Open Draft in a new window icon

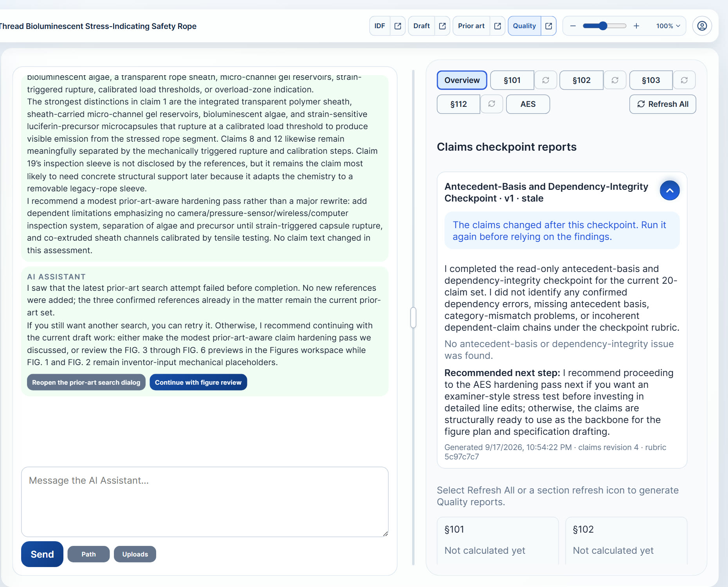pyautogui.click(x=442, y=26)
